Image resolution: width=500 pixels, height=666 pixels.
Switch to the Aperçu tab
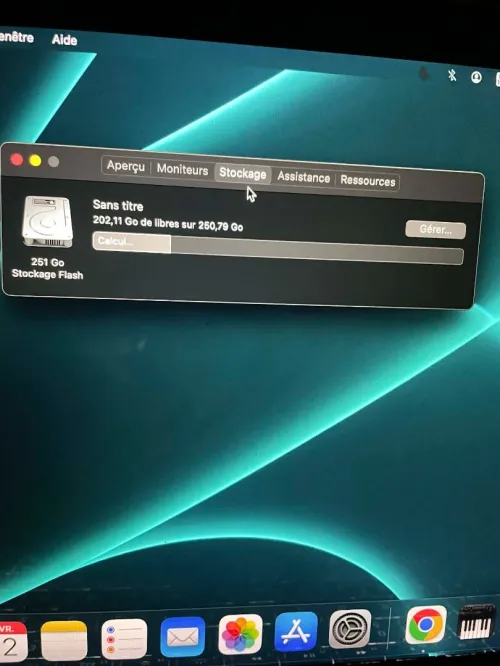(126, 166)
